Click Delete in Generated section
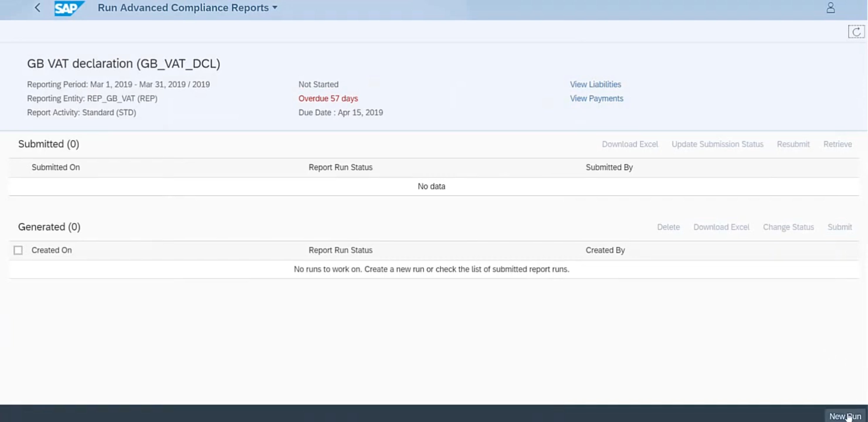 [668, 227]
